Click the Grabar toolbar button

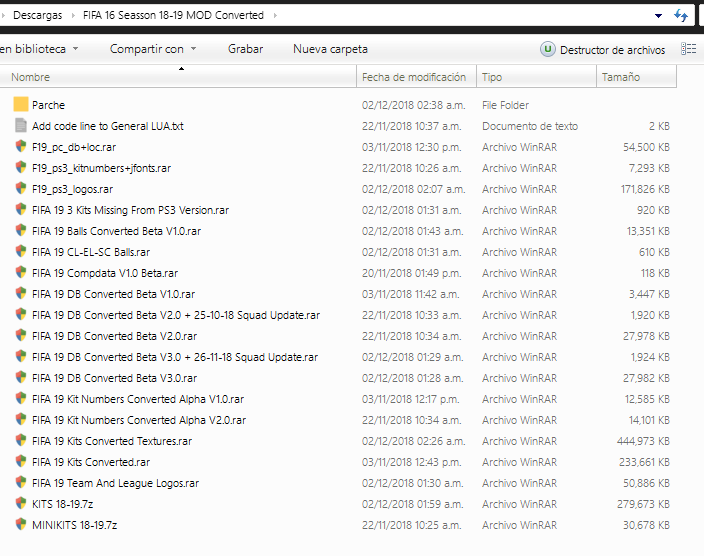(245, 49)
